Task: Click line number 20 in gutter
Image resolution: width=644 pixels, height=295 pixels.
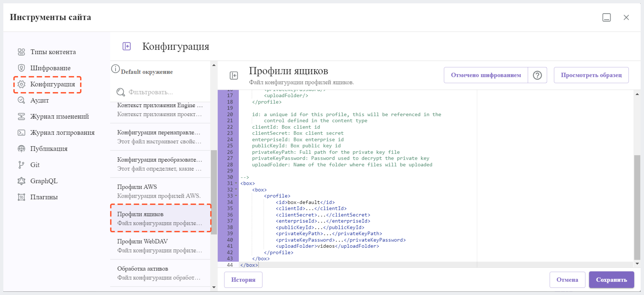Action: point(230,115)
